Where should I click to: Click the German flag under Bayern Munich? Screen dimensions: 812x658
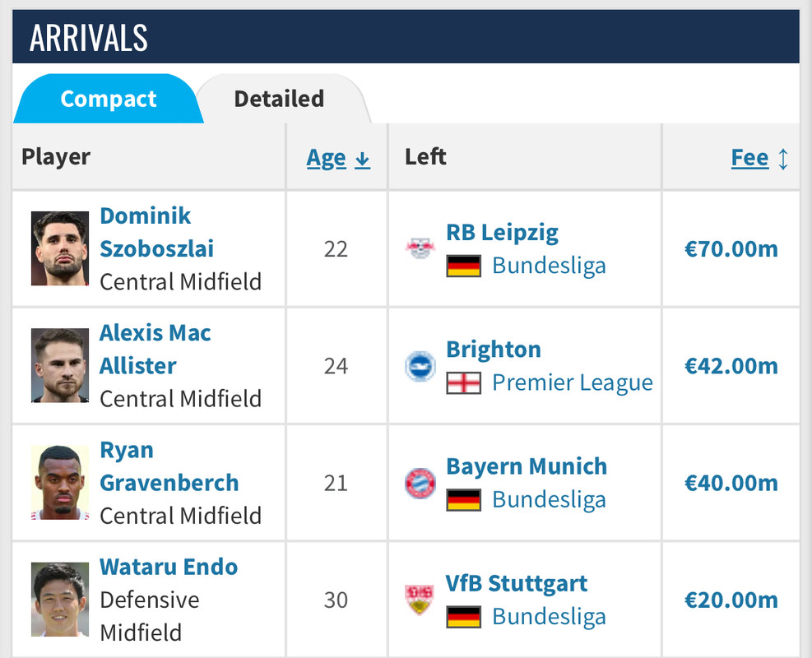[x=463, y=500]
